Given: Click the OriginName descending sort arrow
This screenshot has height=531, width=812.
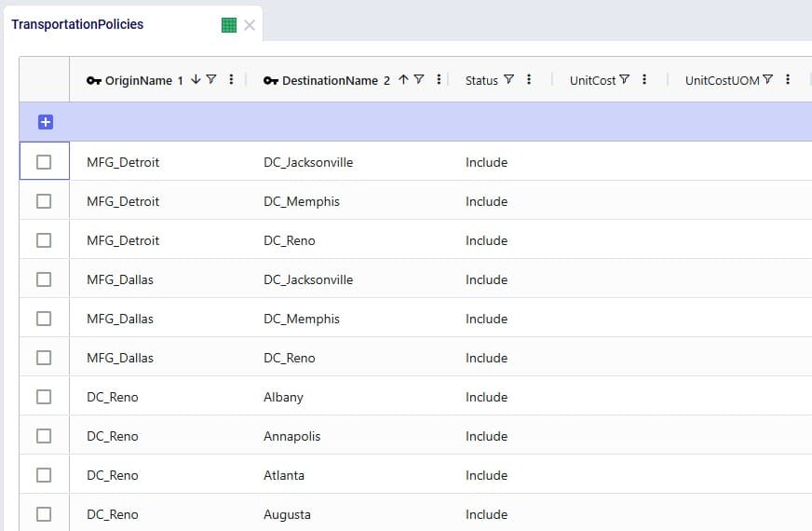Looking at the screenshot, I should point(196,79).
